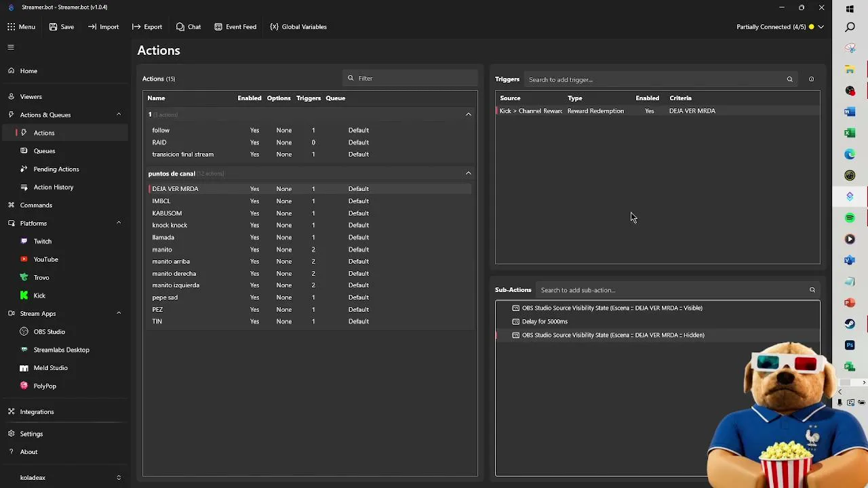The height and width of the screenshot is (488, 868).
Task: Select the Kick Reward Redemption trigger row
Action: (657, 111)
